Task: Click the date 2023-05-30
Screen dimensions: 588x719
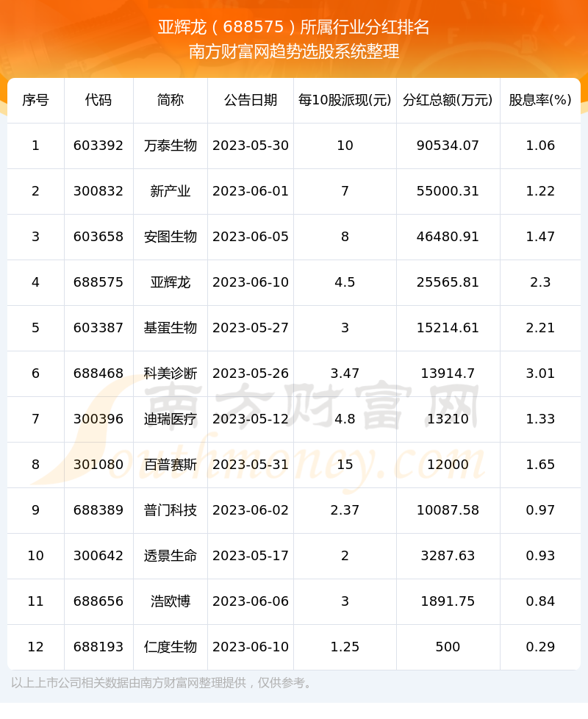Action: (x=250, y=146)
